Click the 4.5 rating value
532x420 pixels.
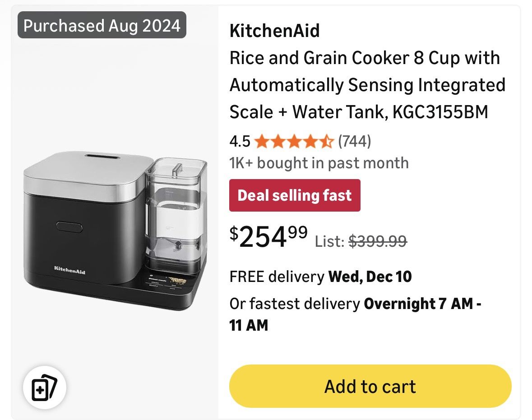pos(239,141)
